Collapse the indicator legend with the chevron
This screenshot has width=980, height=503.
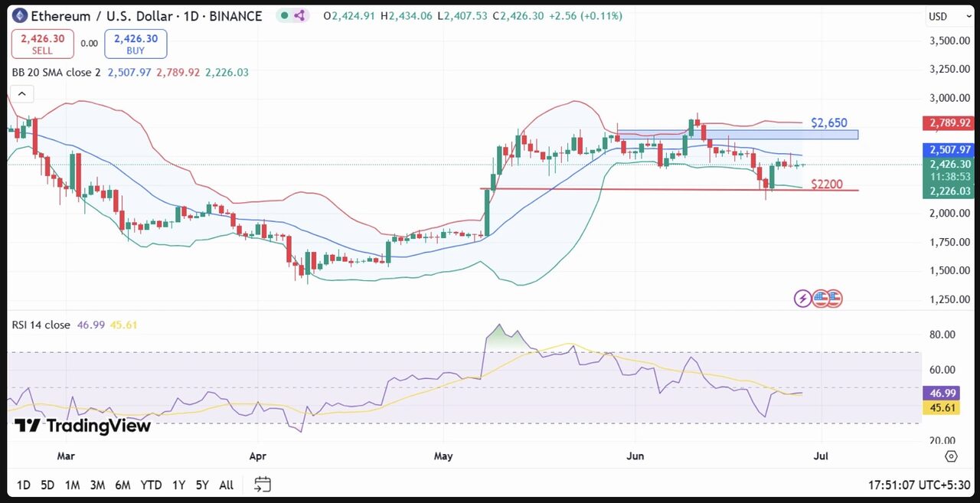click(21, 94)
